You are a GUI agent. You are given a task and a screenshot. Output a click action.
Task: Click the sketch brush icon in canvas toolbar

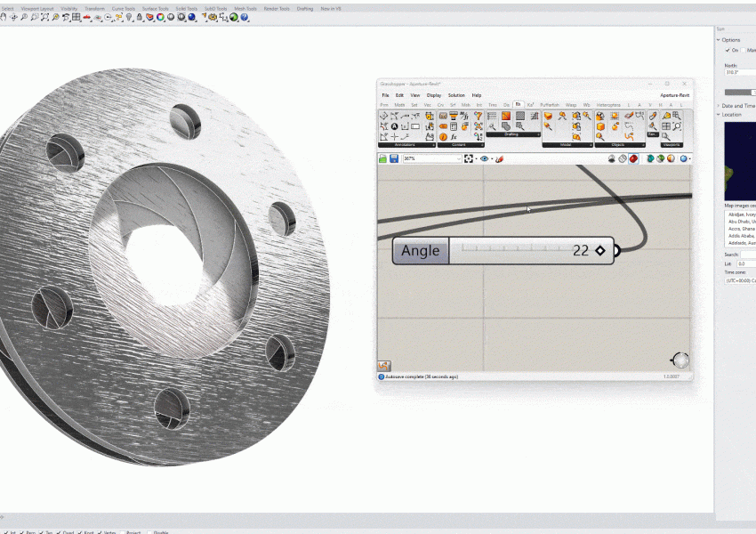tap(499, 158)
